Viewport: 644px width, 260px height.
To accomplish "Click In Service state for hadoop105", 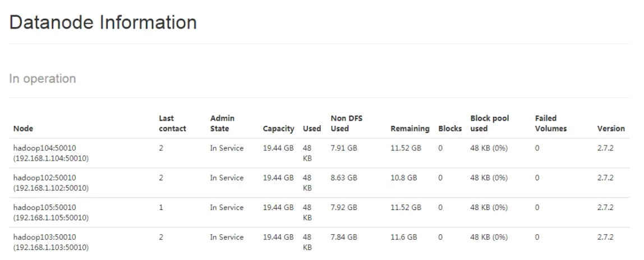I will (227, 208).
